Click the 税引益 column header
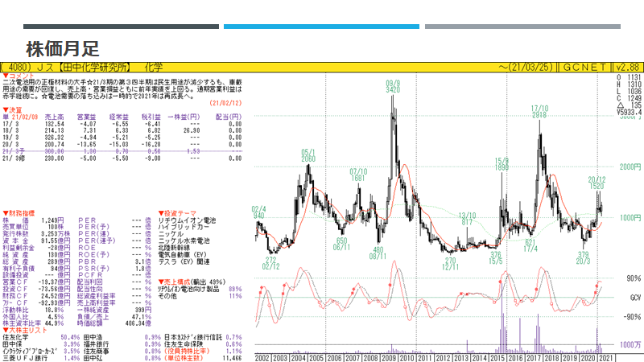 click(151, 117)
